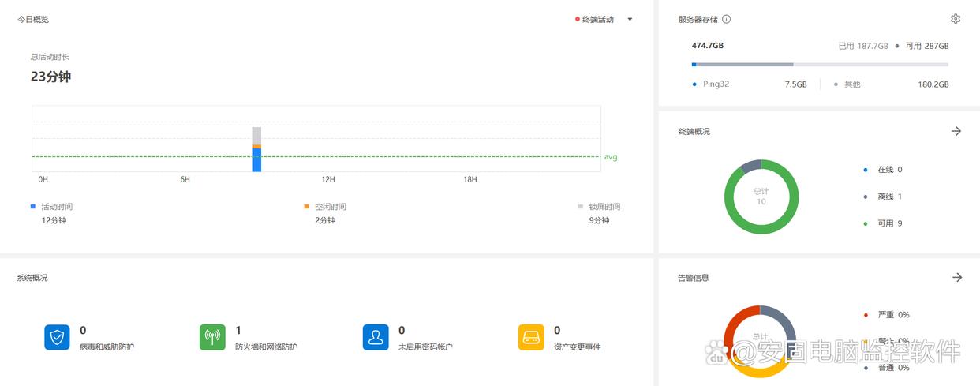The height and width of the screenshot is (386, 980).
Task: Click the password-disabled accounts user icon
Action: pyautogui.click(x=376, y=337)
